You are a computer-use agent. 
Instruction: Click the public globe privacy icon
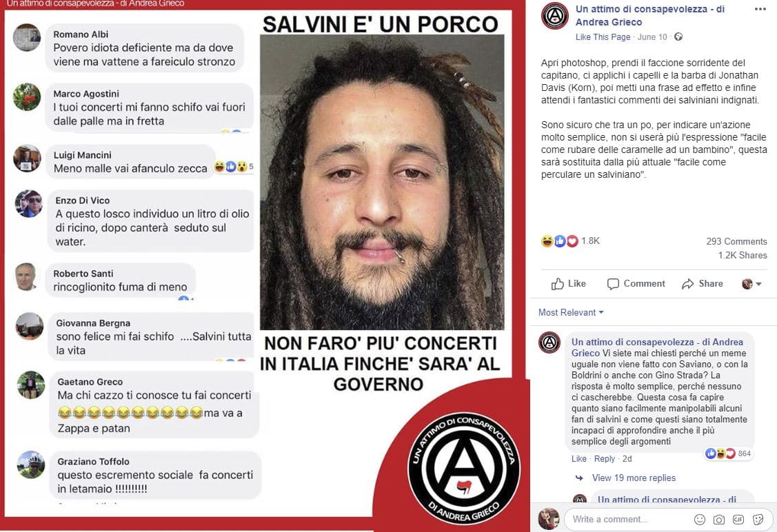pos(679,37)
